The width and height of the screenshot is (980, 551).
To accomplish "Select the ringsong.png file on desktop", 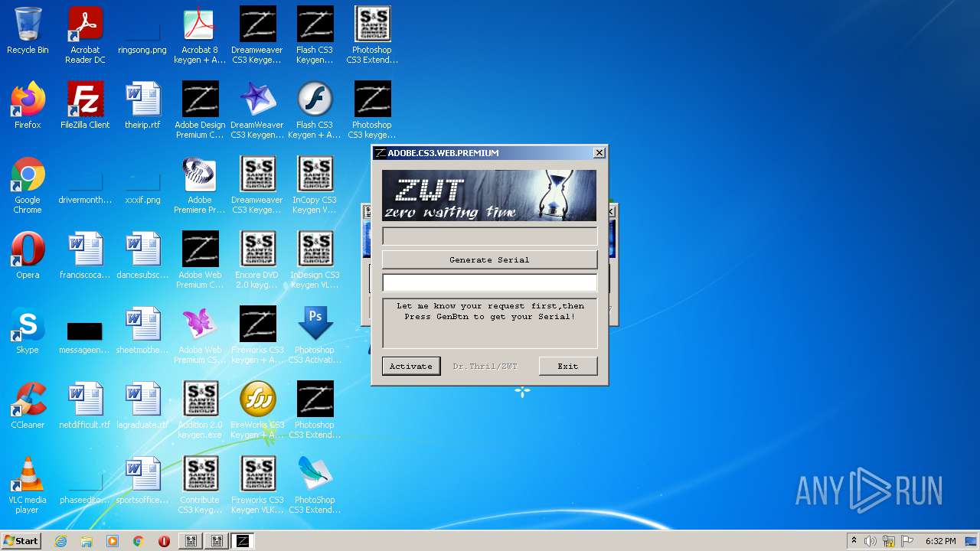I will click(x=142, y=31).
